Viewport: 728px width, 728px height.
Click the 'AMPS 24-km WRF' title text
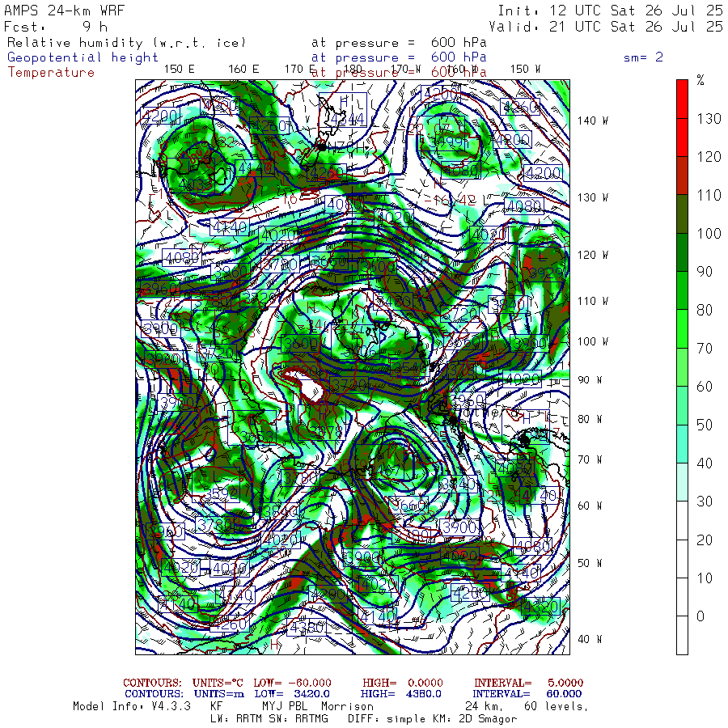[64, 11]
